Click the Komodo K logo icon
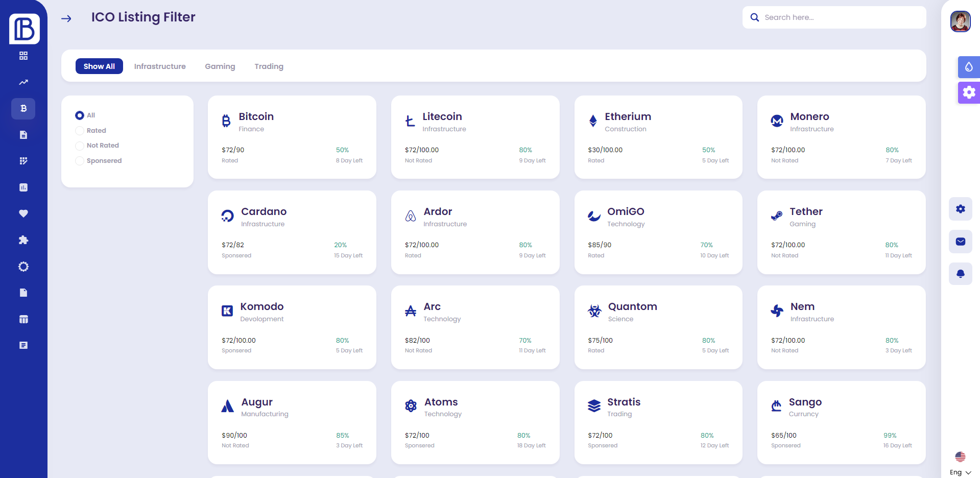Image resolution: width=980 pixels, height=478 pixels. click(227, 311)
